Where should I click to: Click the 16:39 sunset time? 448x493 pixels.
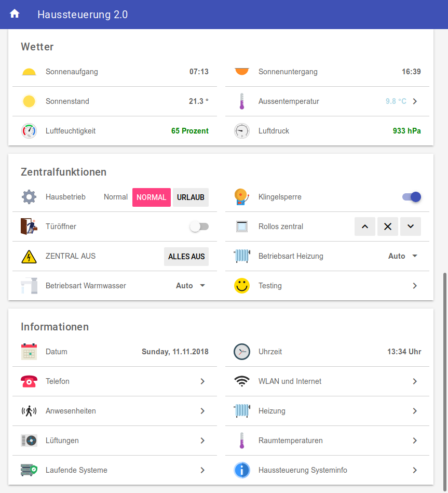point(411,72)
